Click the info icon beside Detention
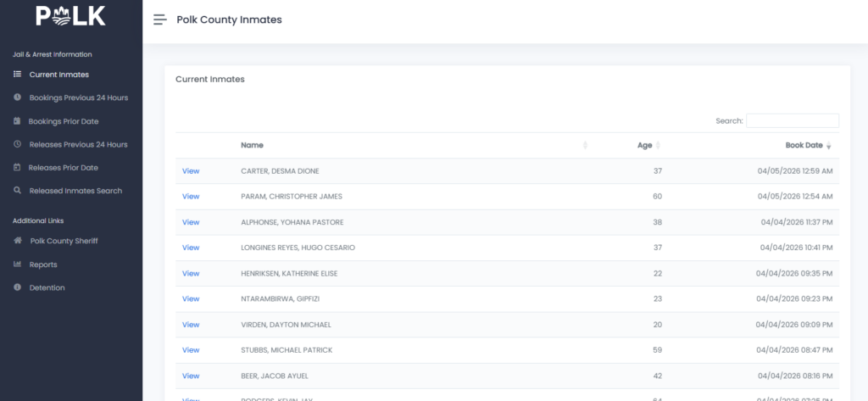Screen dimensions: 868x401 coord(18,287)
